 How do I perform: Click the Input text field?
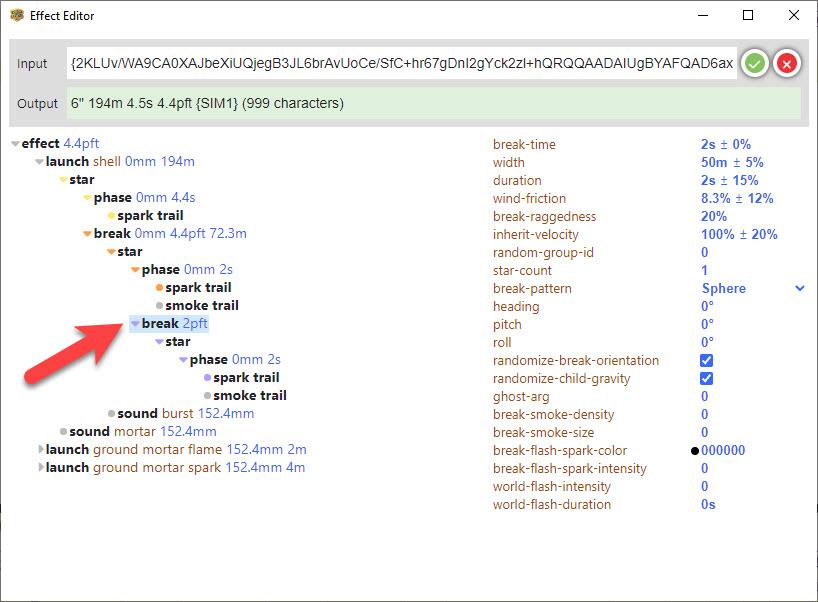401,64
